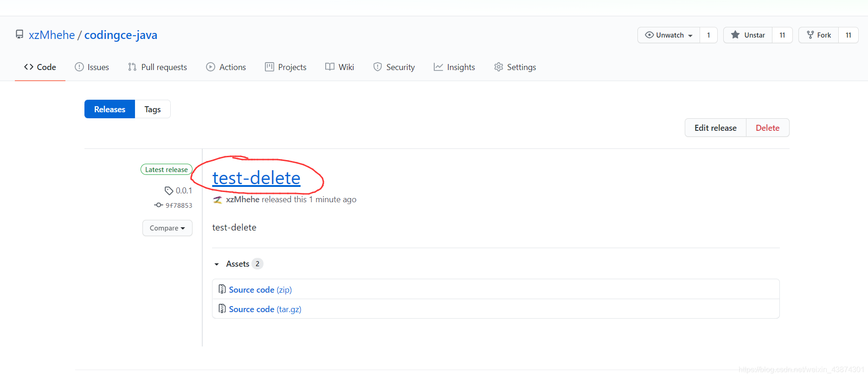Switch to the Tags view
Image resolution: width=868 pixels, height=378 pixels.
153,109
